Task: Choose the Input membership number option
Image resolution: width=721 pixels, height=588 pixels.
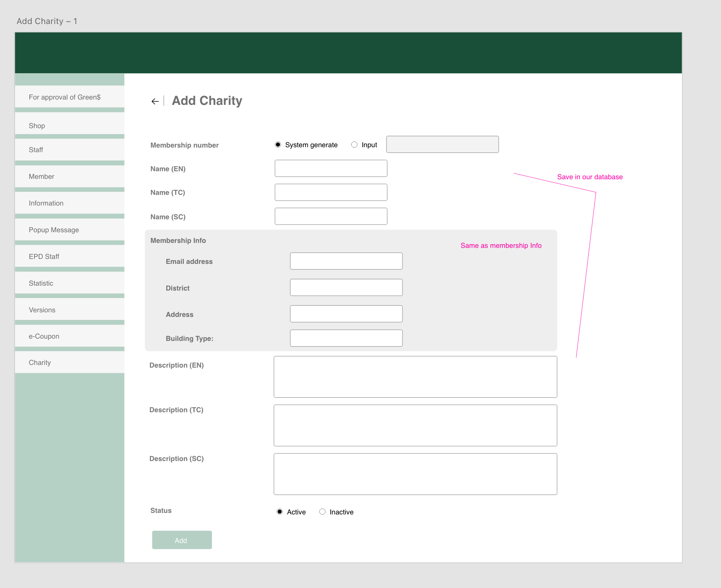Action: tap(354, 145)
